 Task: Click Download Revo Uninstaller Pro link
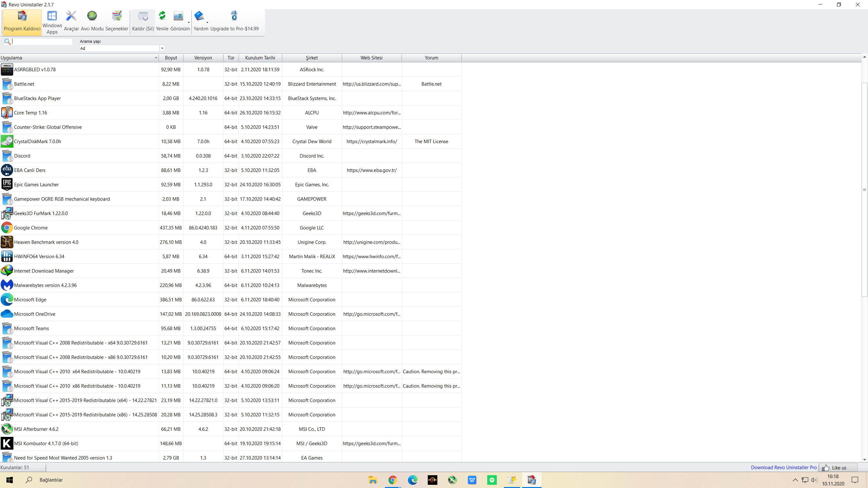point(783,467)
